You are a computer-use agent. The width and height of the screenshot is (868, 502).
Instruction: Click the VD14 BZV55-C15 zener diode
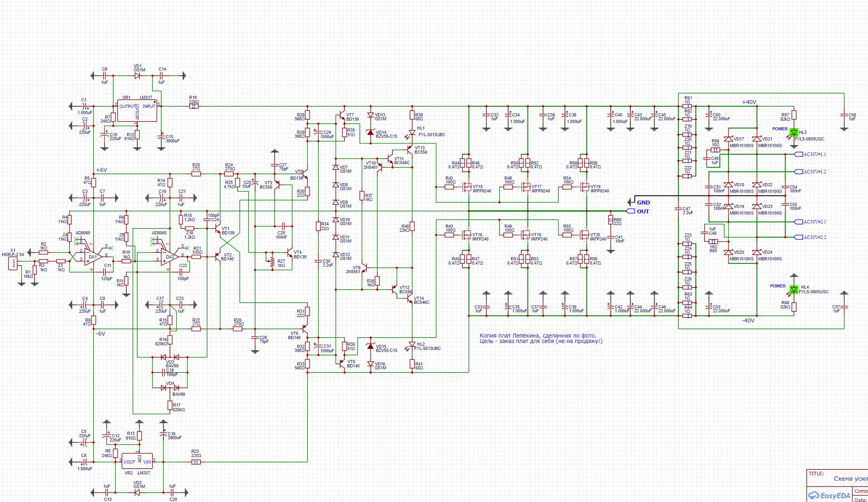370,132
